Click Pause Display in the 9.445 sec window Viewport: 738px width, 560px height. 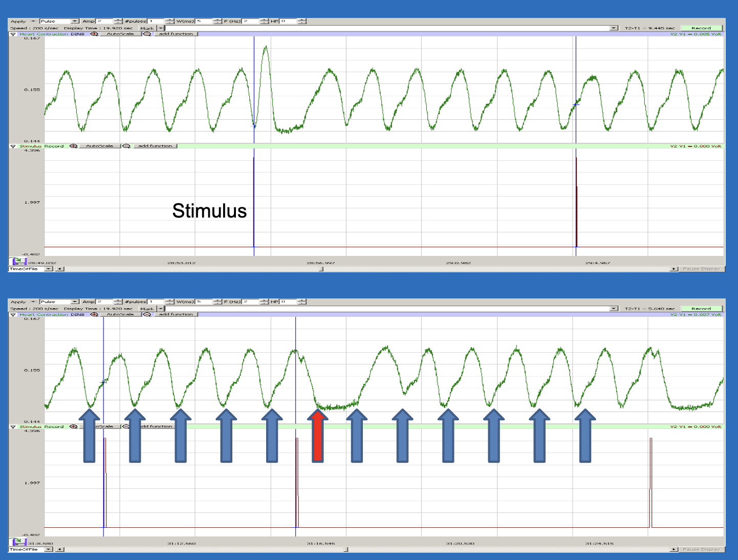pyautogui.click(x=701, y=269)
